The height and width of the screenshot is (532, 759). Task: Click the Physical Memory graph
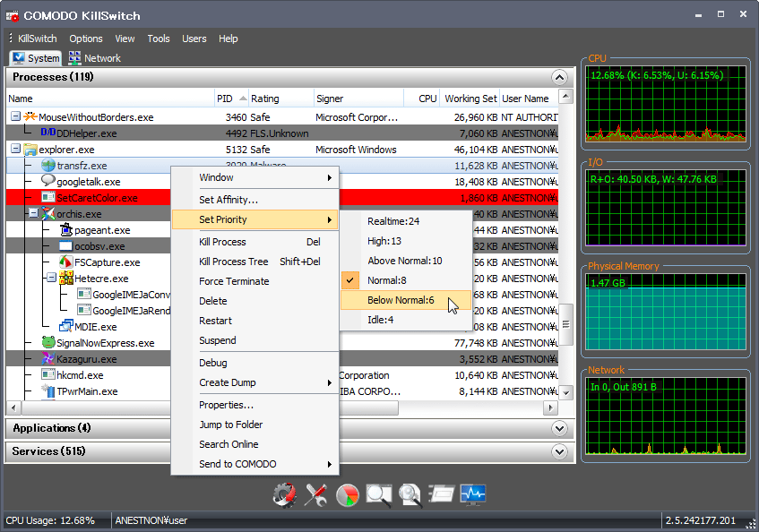click(666, 312)
